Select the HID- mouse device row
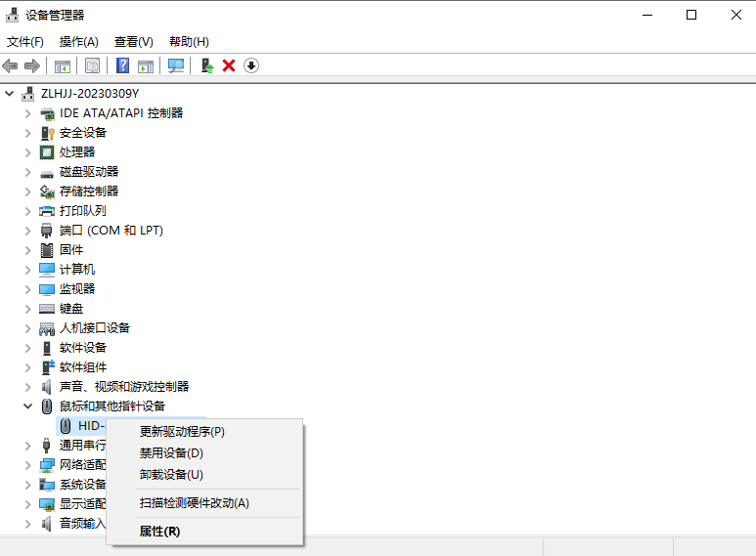Image resolution: width=756 pixels, height=556 pixels. point(81,426)
